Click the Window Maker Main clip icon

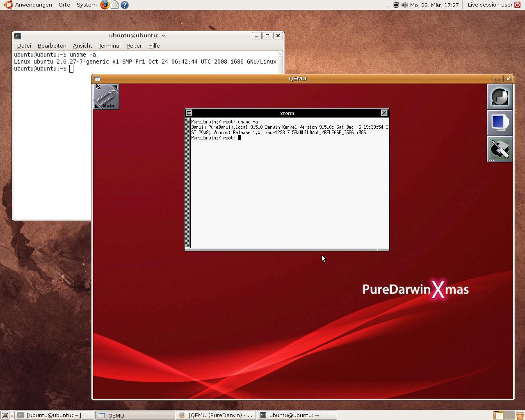106,97
